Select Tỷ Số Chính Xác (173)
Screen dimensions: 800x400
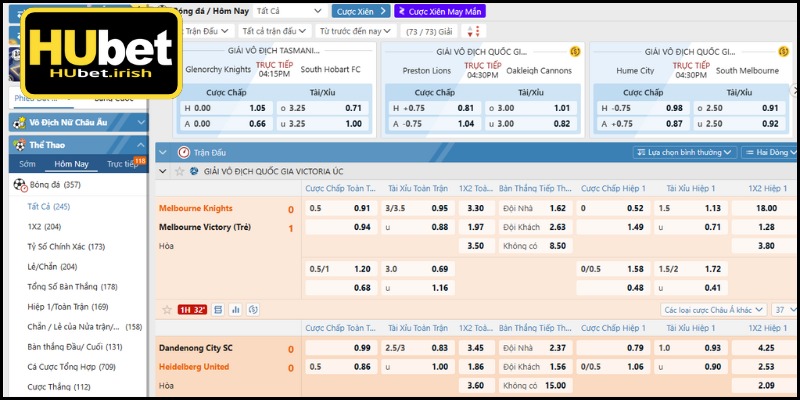coord(66,246)
